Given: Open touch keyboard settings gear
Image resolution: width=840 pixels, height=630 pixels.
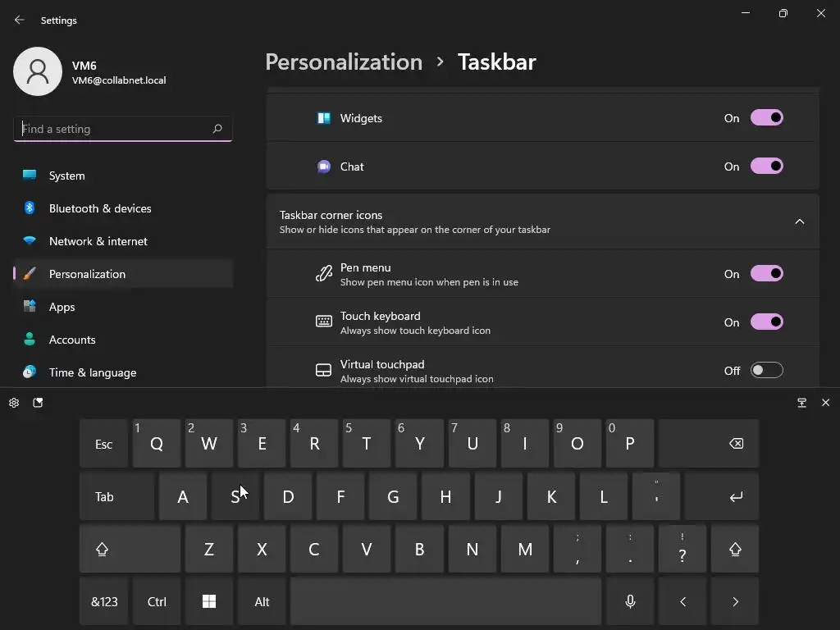Looking at the screenshot, I should point(14,403).
